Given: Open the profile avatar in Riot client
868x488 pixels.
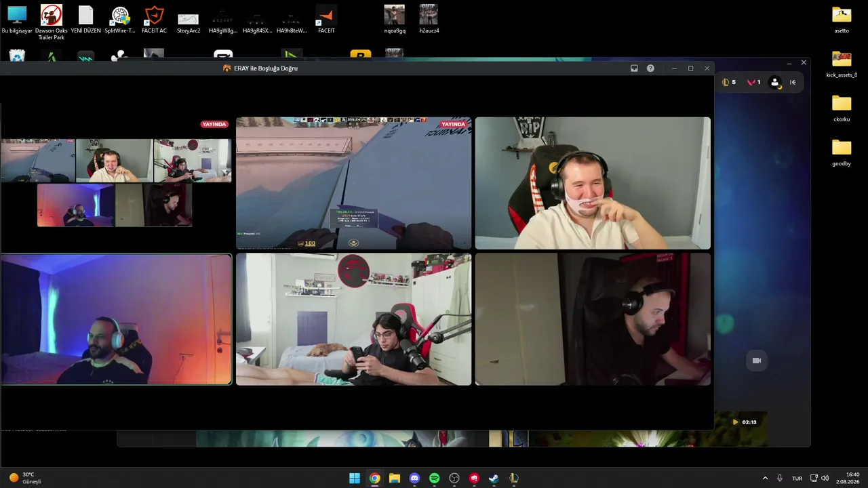Looking at the screenshot, I should (x=775, y=82).
